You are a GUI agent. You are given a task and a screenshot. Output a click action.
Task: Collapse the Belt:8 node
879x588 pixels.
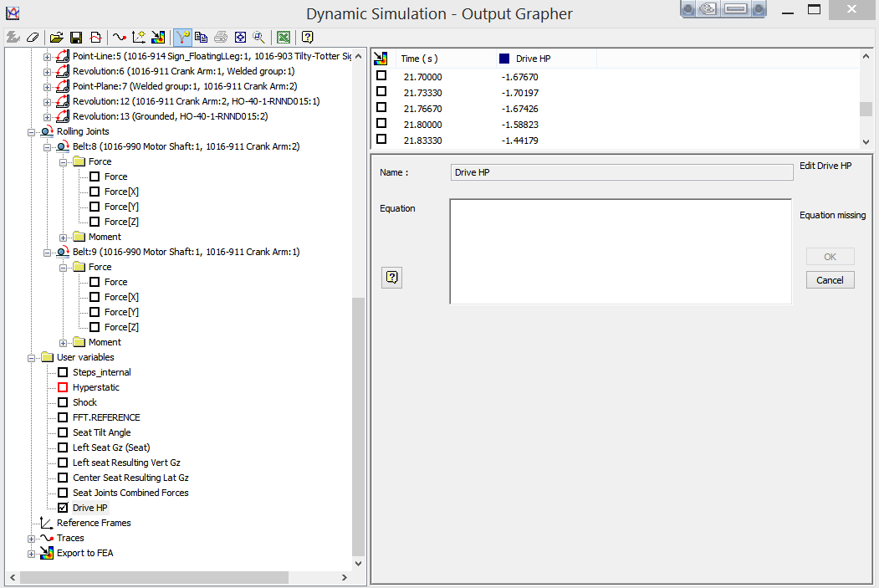(47, 147)
